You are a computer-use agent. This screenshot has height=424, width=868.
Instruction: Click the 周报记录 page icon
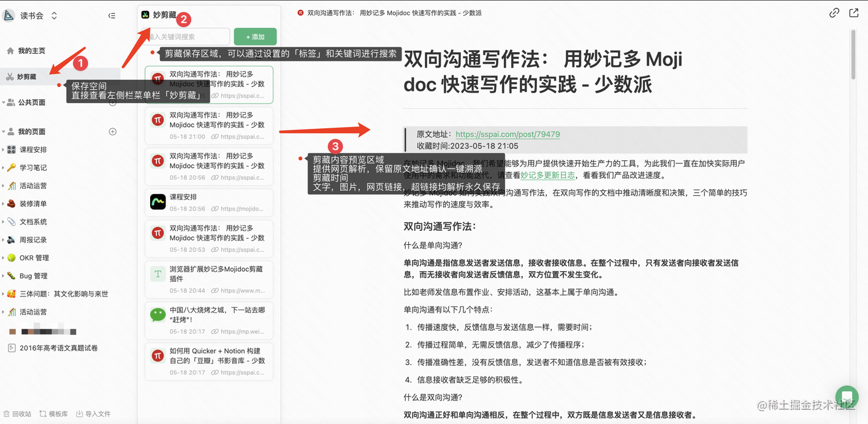point(11,240)
